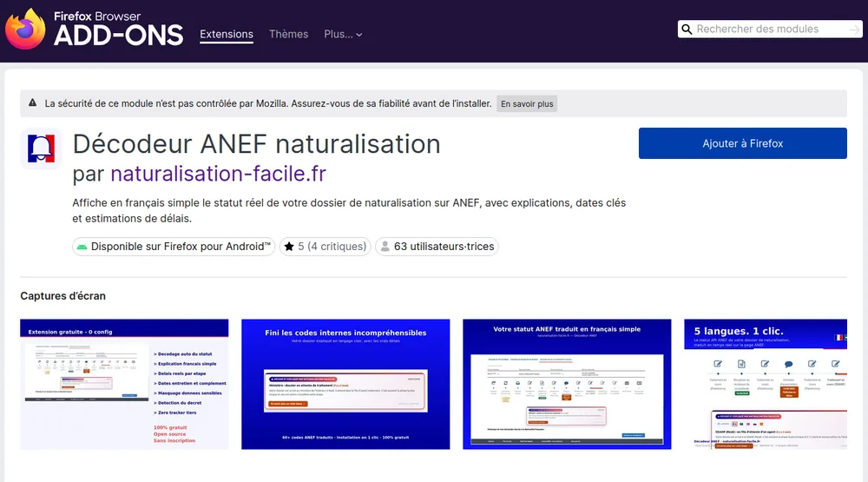Click the warning triangle icon
Viewport: 868px width, 482px height.
coord(33,103)
